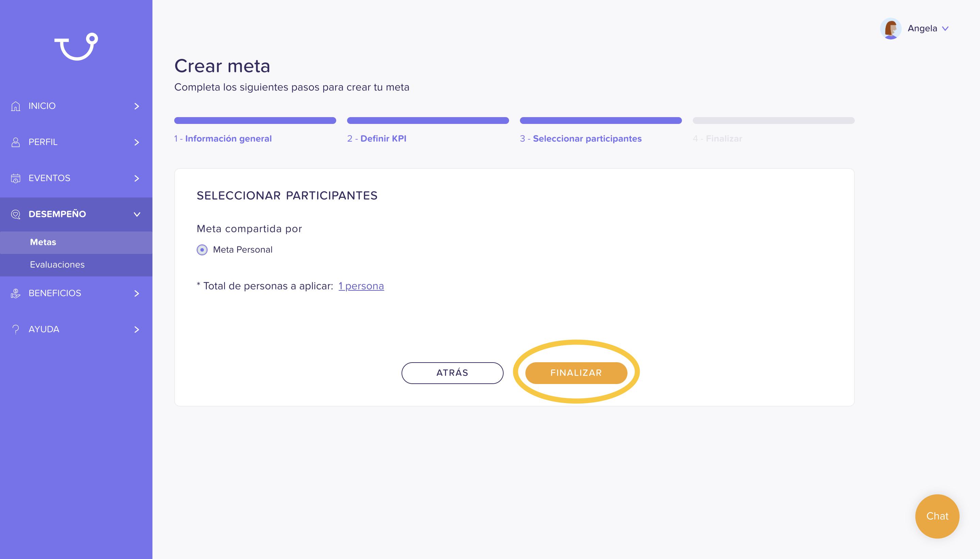Open the Angela user dropdown arrow
Viewport: 980px width, 559px height.
coord(945,29)
